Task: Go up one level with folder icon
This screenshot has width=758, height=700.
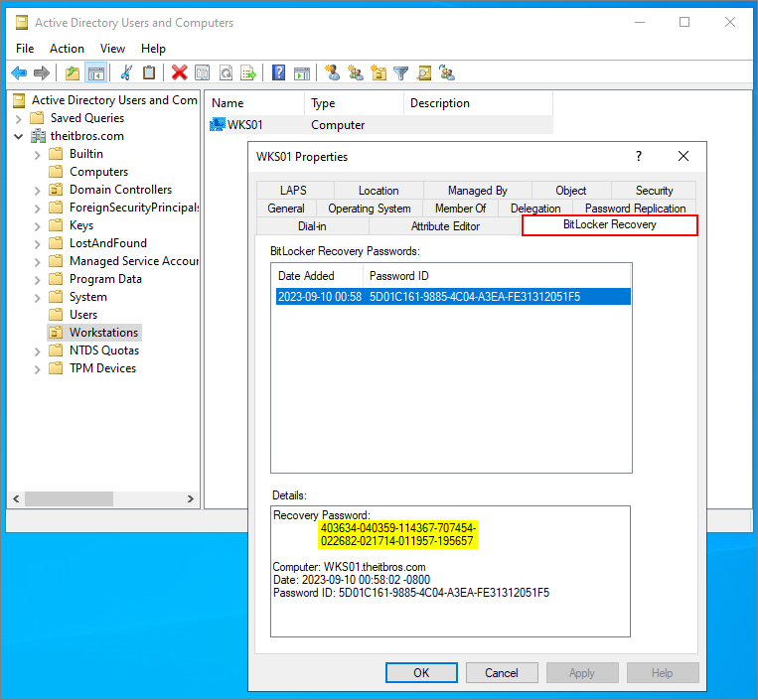Action: 73,72
